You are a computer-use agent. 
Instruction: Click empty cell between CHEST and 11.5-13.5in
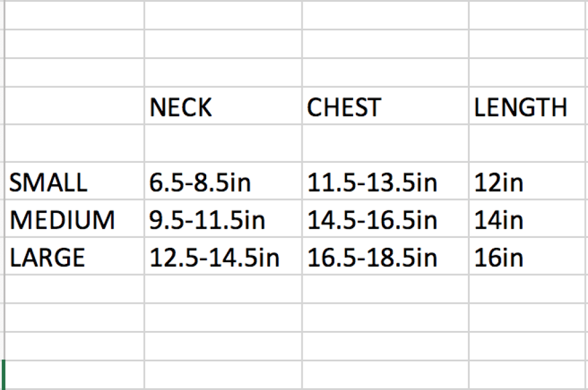(385, 143)
